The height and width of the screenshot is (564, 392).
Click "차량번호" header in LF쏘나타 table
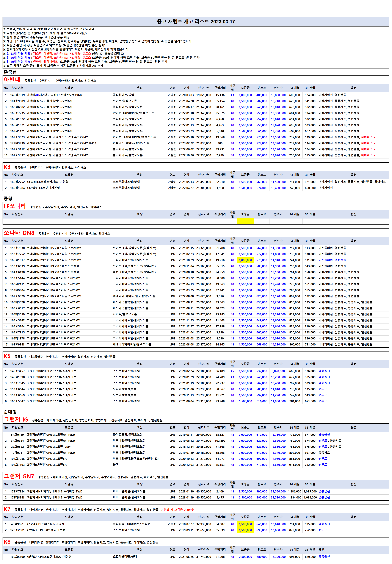[x=17, y=214]
